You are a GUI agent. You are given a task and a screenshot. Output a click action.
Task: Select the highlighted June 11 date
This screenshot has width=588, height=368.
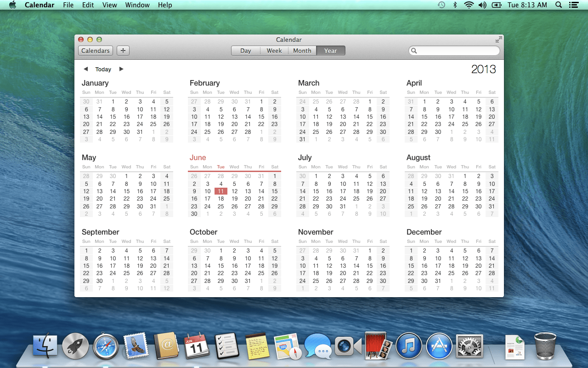220,191
